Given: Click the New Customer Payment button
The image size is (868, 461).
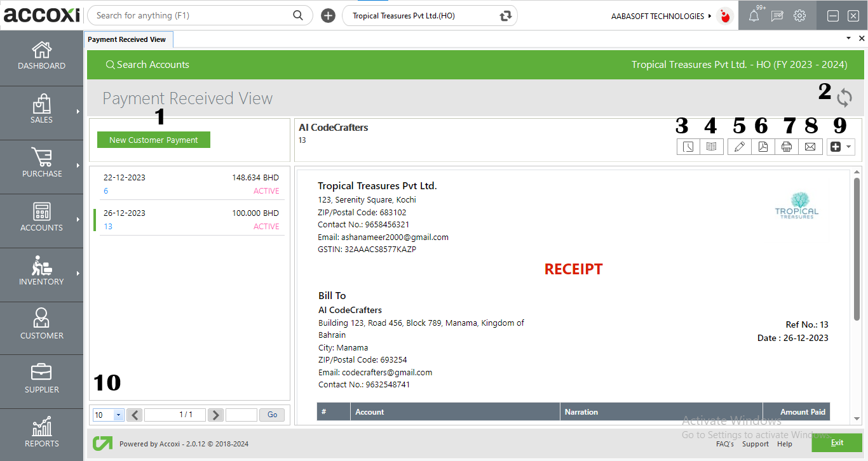Looking at the screenshot, I should [153, 138].
